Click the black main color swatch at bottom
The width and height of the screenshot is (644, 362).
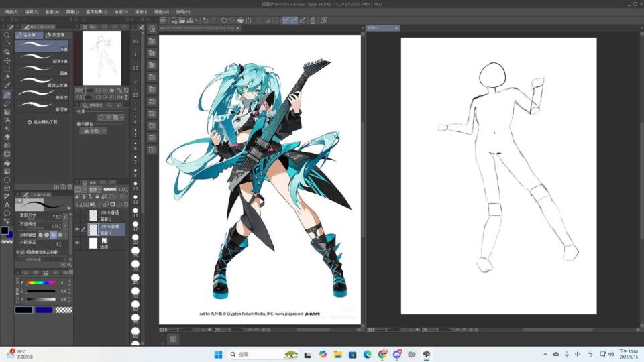pyautogui.click(x=24, y=310)
